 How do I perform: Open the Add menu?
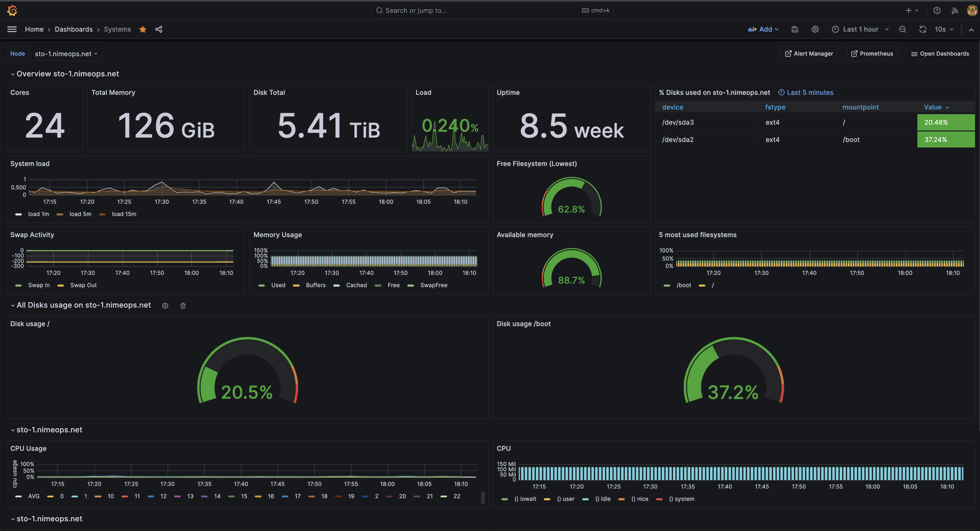[764, 30]
